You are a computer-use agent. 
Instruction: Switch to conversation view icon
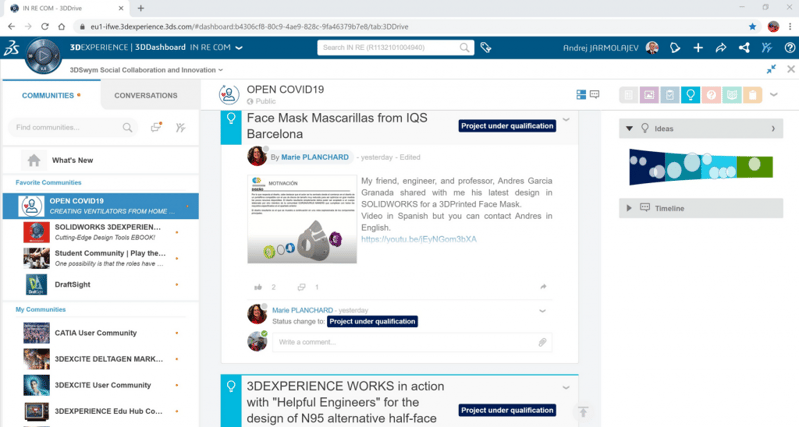(595, 94)
